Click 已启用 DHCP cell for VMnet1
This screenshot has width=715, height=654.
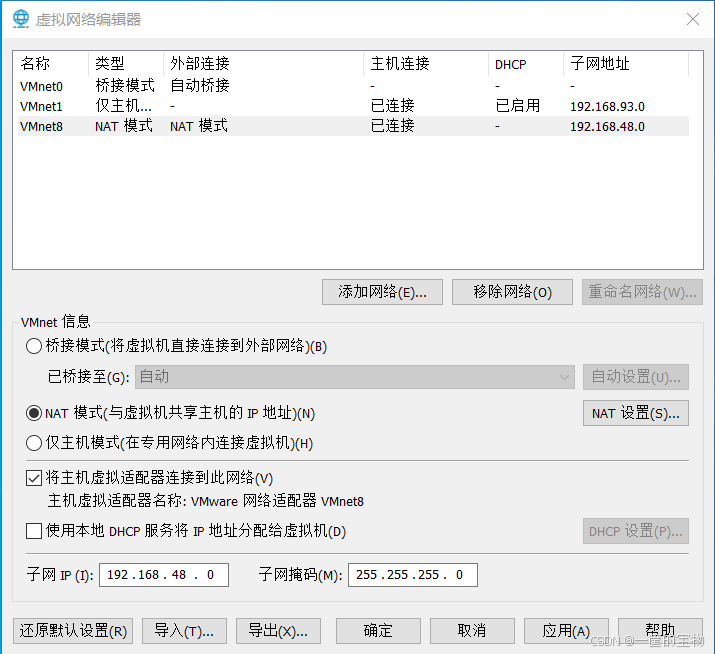coord(518,106)
